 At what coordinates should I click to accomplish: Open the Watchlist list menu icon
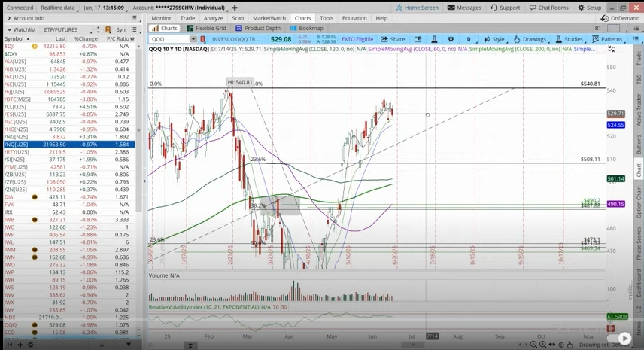coord(134,29)
